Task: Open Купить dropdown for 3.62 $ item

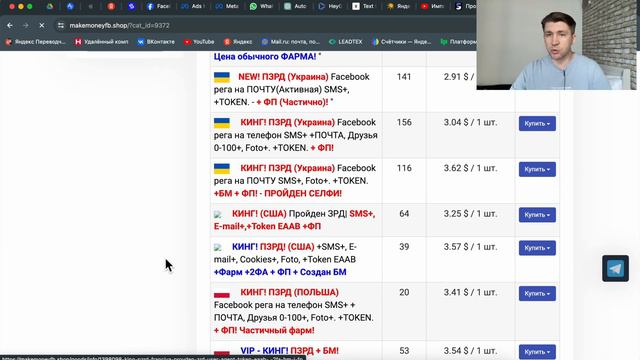Action: pos(537,169)
